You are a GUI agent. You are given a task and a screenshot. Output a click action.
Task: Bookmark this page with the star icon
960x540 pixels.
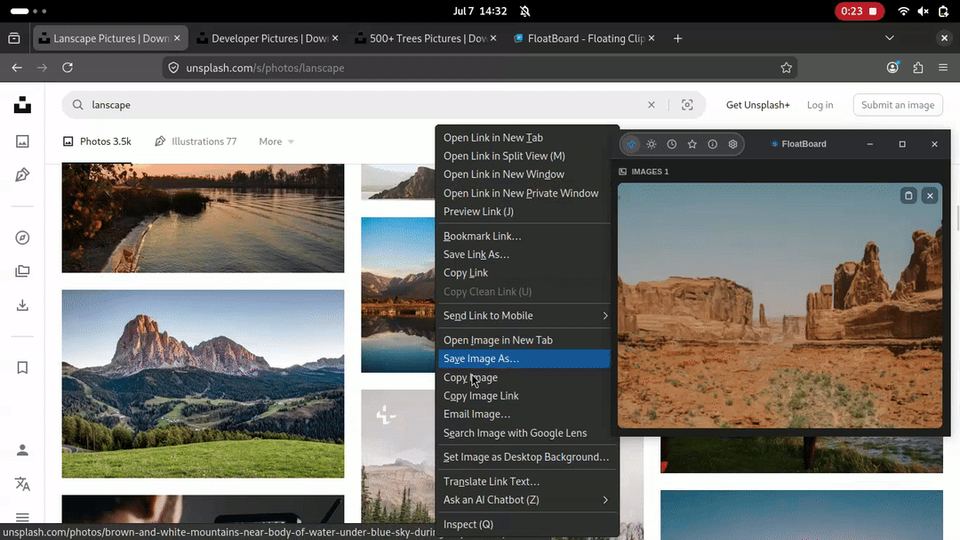786,68
